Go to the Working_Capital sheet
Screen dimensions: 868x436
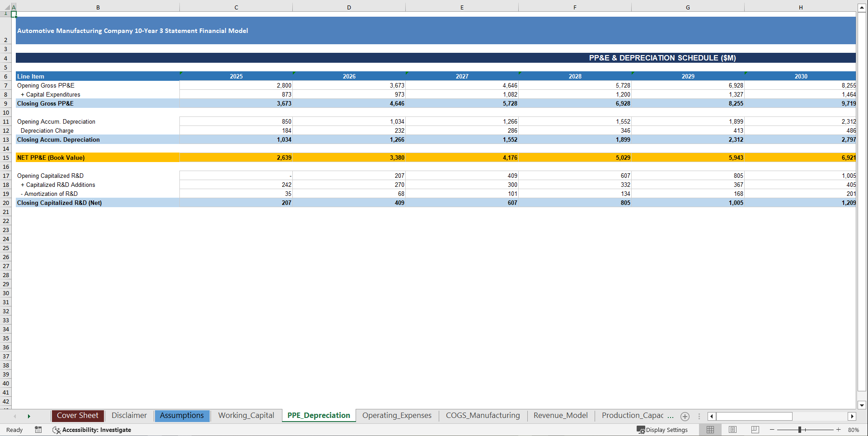tap(246, 416)
